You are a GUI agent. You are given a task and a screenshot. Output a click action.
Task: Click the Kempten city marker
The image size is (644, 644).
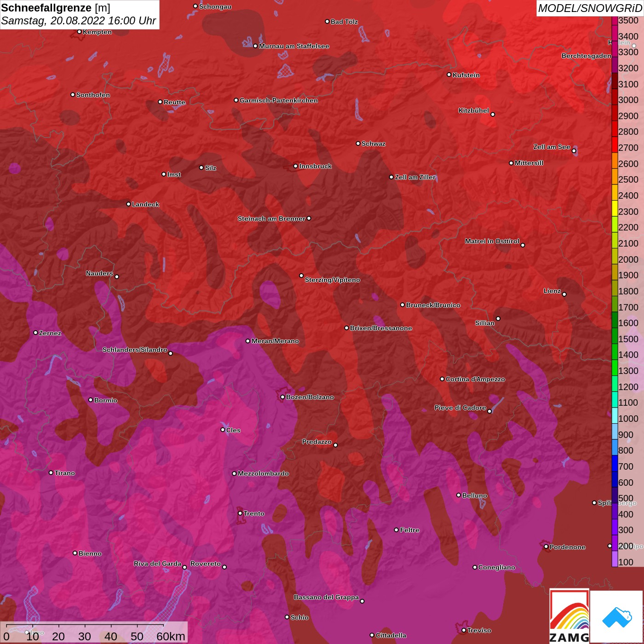pos(79,32)
